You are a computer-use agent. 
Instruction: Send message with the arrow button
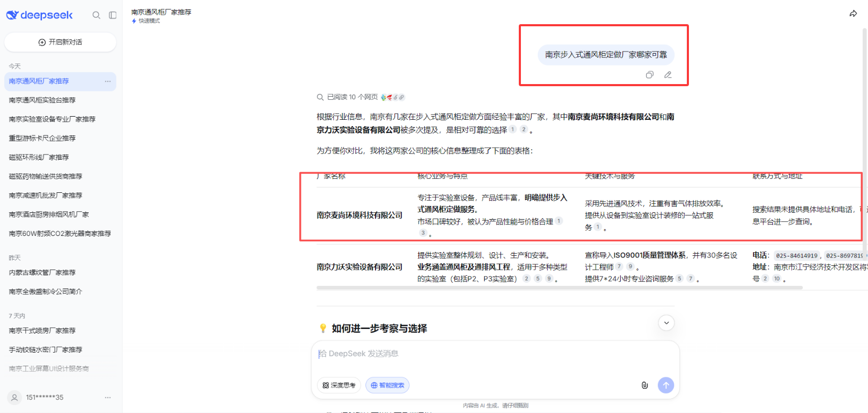(x=666, y=385)
